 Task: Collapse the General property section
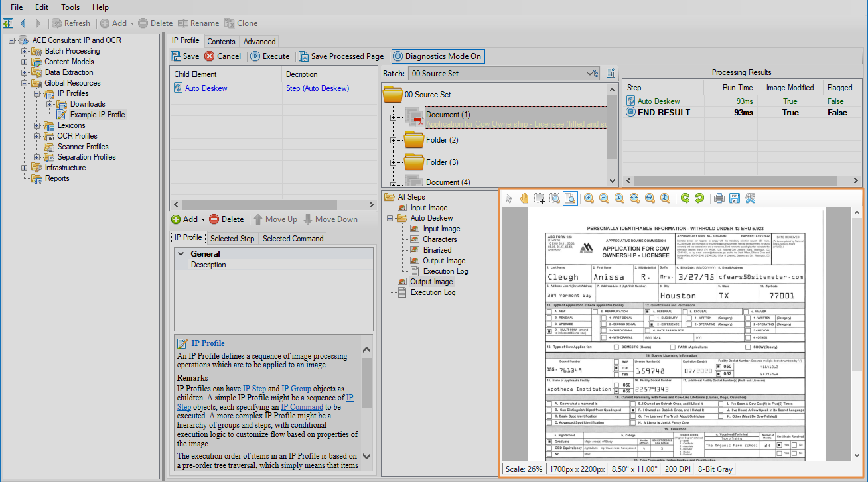point(181,254)
